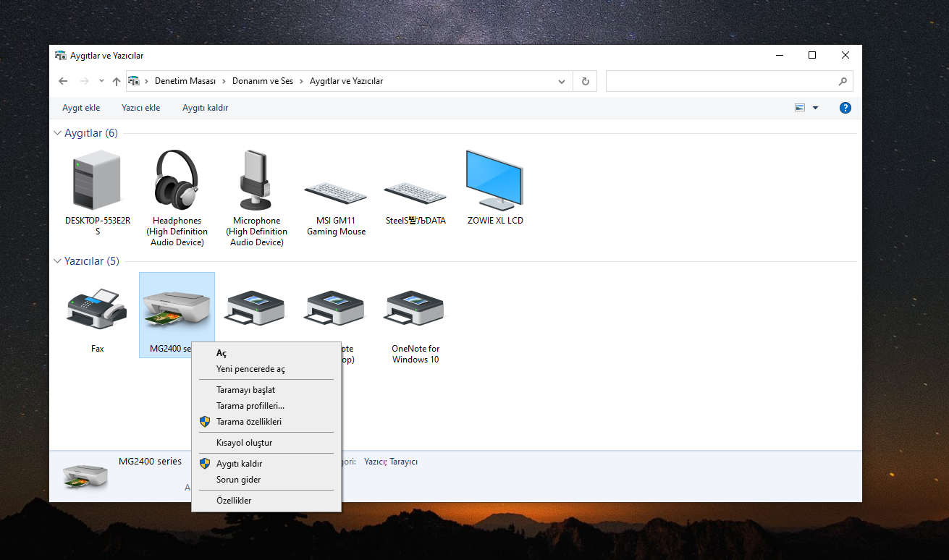Select the DESKTOP-553E2RS computer device icon
The width and height of the screenshot is (949, 560).
click(x=97, y=180)
